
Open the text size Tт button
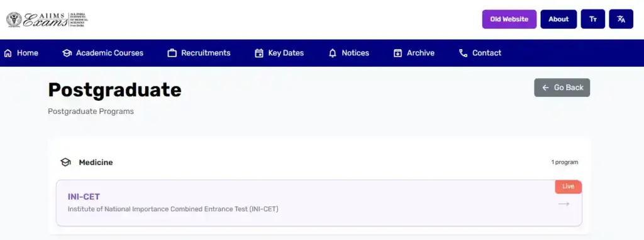[592, 19]
